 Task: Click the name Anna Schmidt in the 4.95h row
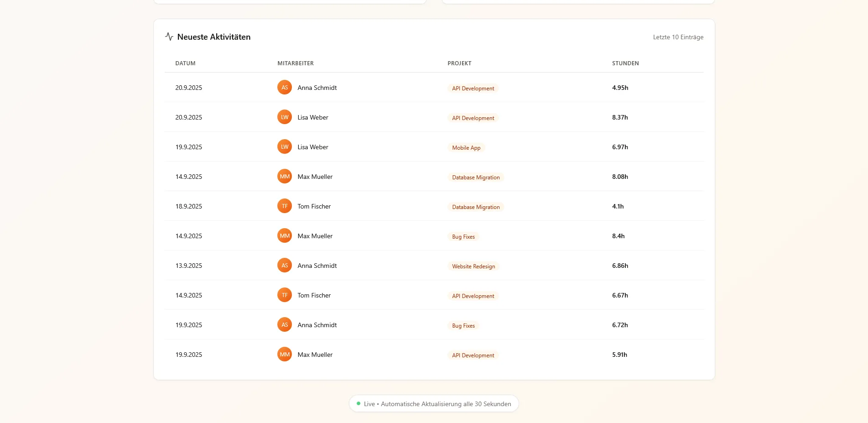317,88
